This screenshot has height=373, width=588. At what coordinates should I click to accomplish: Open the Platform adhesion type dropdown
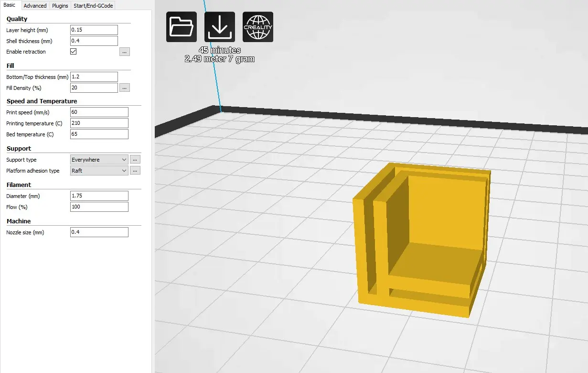coord(99,171)
